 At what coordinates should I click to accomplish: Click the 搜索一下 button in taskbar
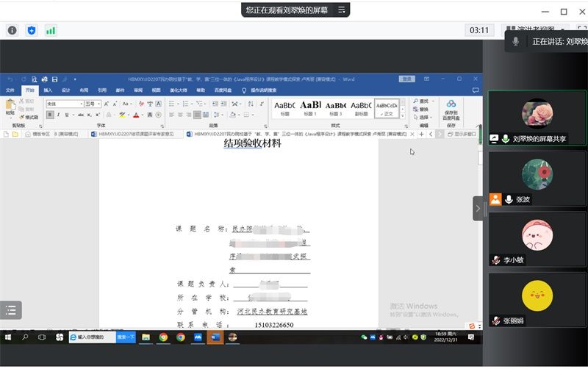pos(126,337)
